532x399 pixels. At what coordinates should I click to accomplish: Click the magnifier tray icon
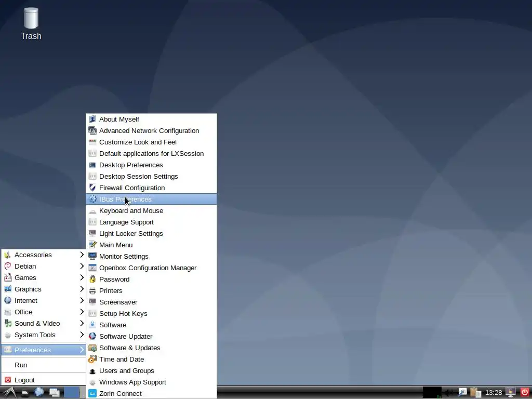point(462,393)
